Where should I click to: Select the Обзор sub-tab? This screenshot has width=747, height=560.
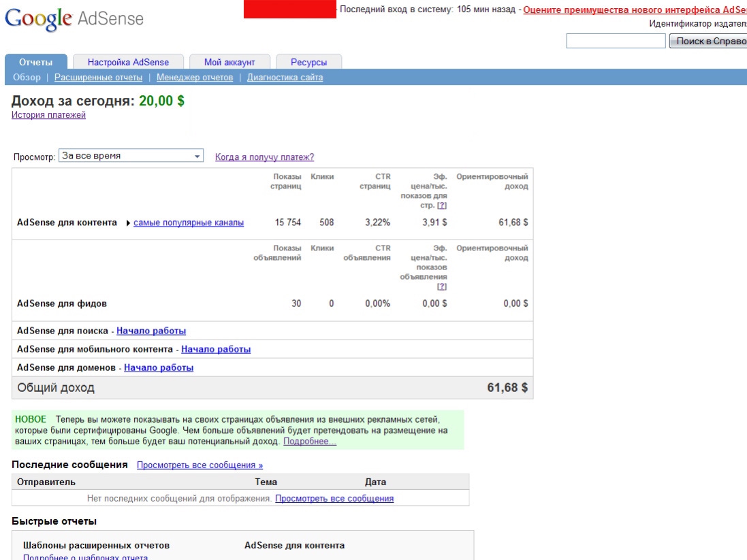tap(27, 77)
